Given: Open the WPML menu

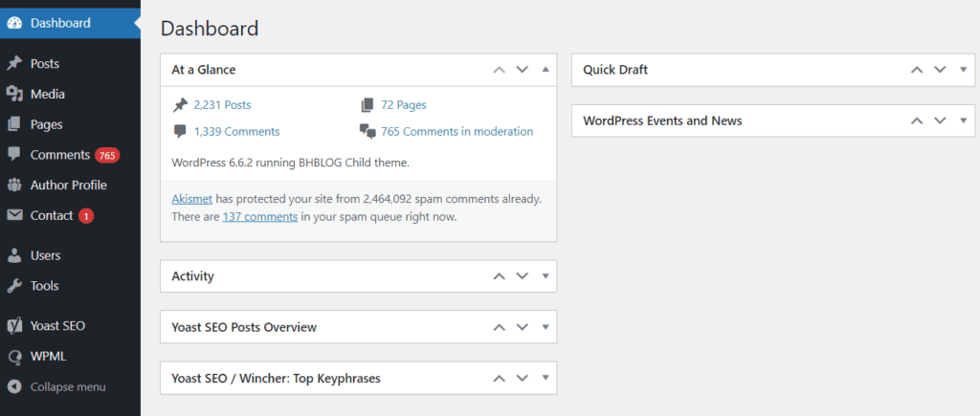Looking at the screenshot, I should [70, 357].
